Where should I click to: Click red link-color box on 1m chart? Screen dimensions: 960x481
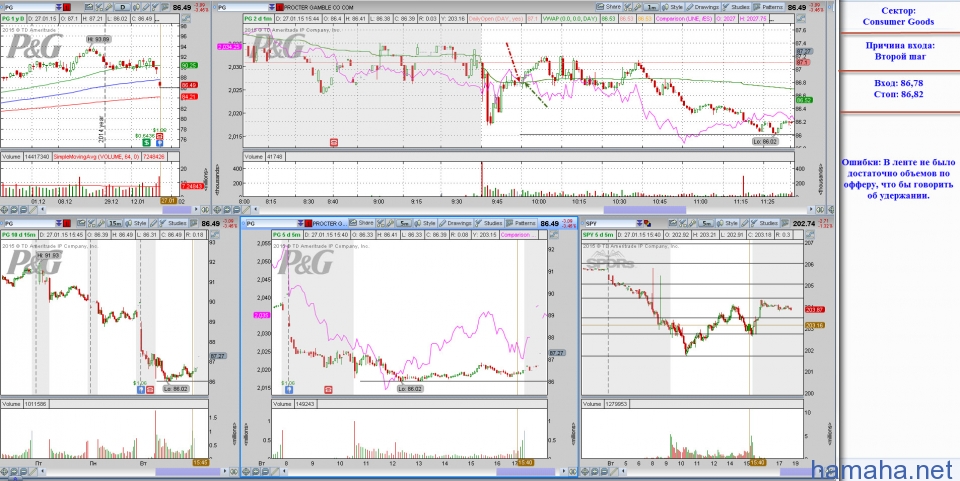(x=279, y=7)
